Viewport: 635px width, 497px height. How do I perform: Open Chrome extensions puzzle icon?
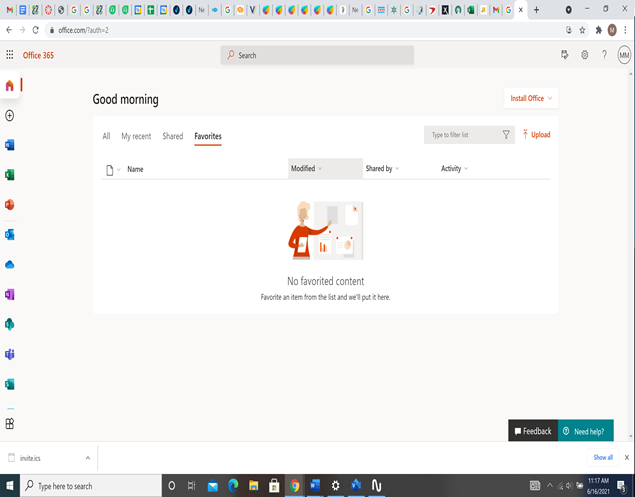tap(599, 30)
